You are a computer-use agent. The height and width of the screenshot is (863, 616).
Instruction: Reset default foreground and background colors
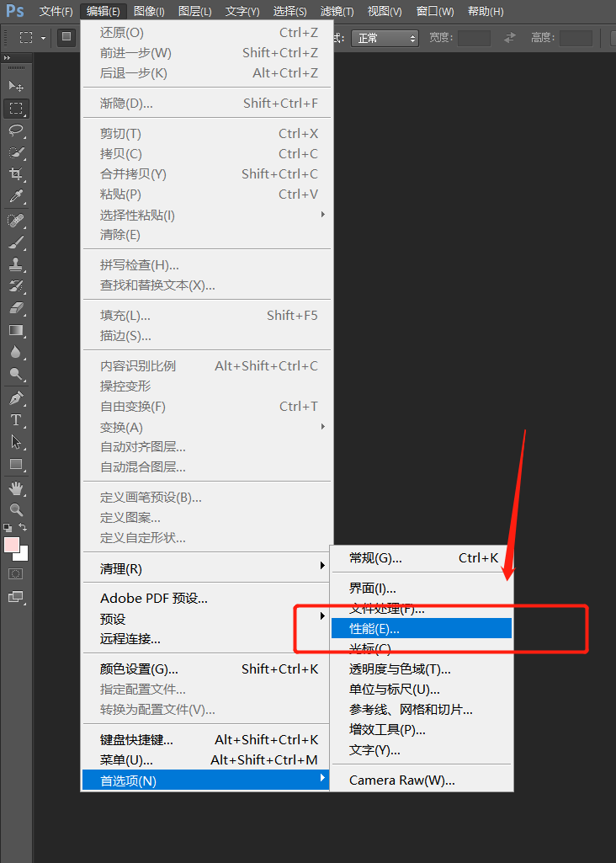7,528
